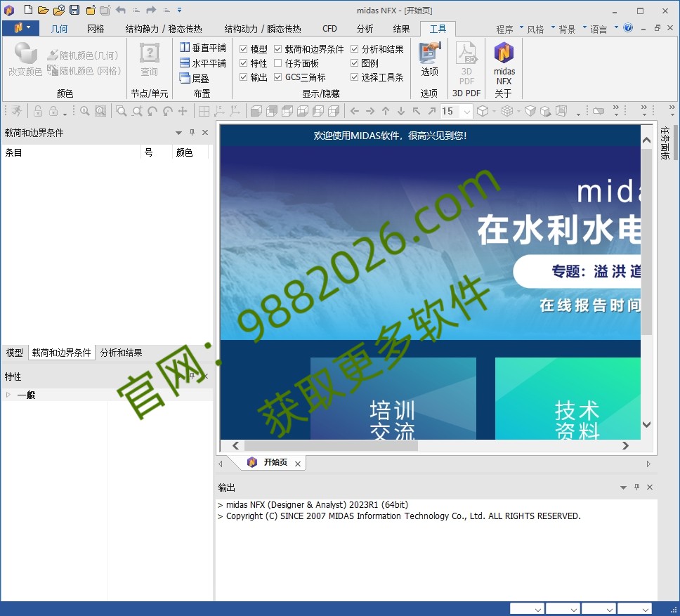This screenshot has width=680, height=616.
Task: Pin the 载荷和边界条件 panel
Action: [x=192, y=132]
